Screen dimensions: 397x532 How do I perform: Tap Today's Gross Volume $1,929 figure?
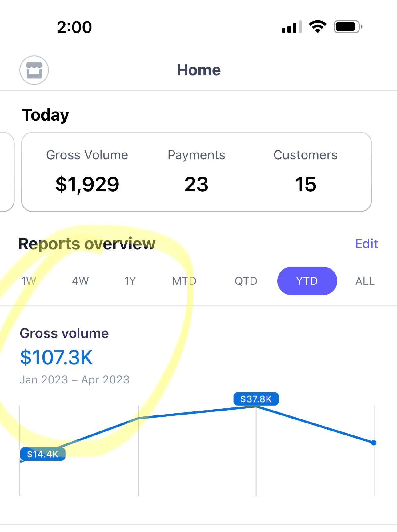point(87,184)
